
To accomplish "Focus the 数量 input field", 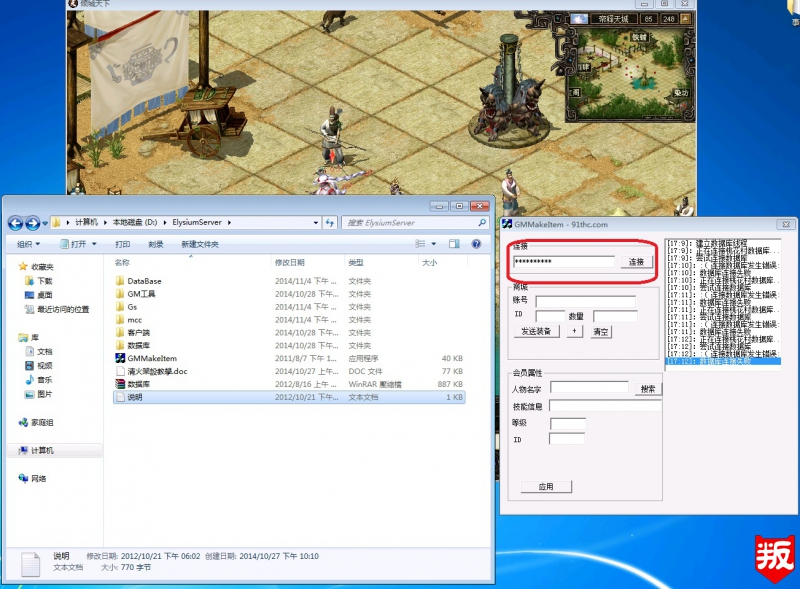I will coord(615,316).
